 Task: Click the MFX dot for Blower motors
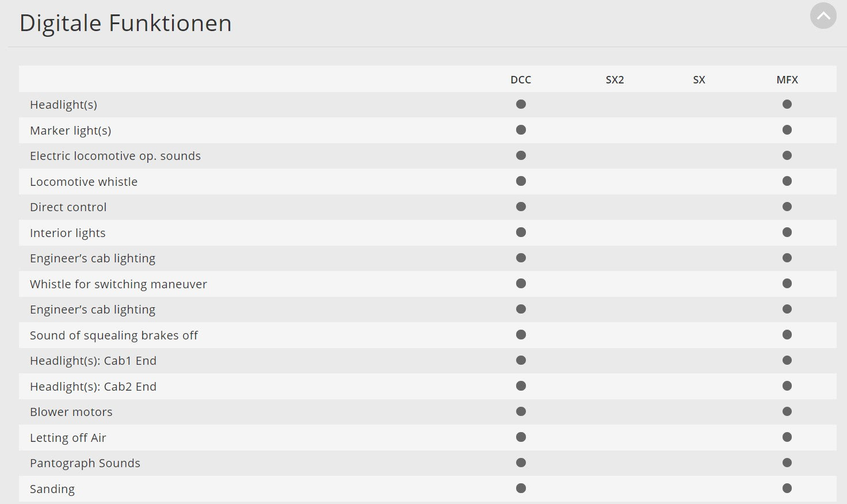(x=787, y=411)
